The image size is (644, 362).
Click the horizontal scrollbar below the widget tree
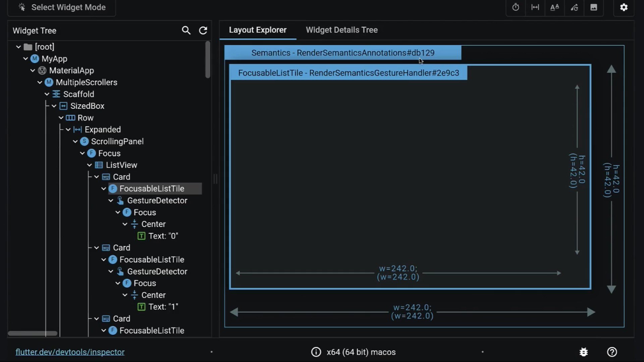[32, 333]
